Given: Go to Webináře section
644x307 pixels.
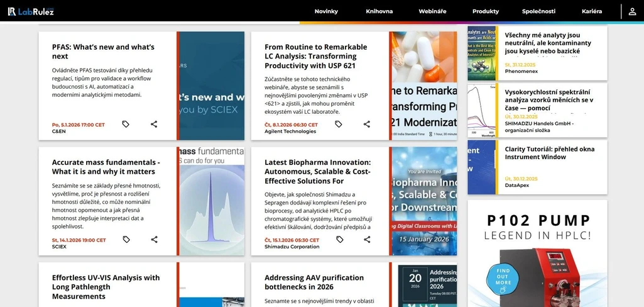Looking at the screenshot, I should (x=432, y=11).
